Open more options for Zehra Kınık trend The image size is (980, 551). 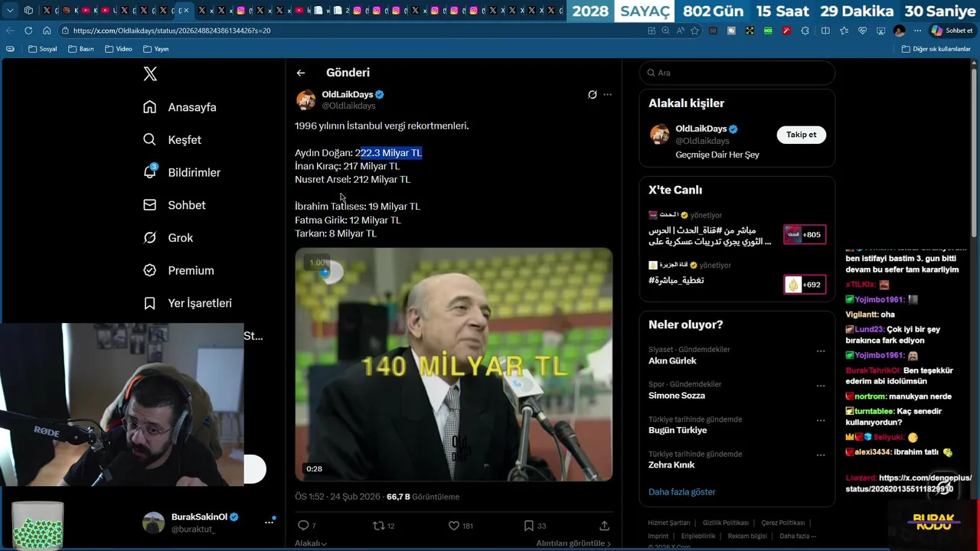[821, 455]
